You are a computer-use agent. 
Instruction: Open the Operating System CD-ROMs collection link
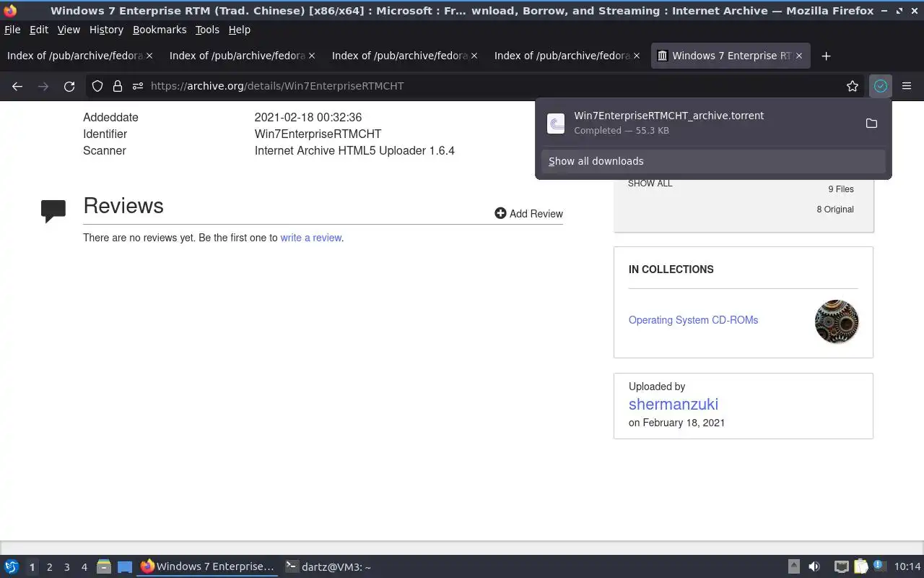pos(693,320)
